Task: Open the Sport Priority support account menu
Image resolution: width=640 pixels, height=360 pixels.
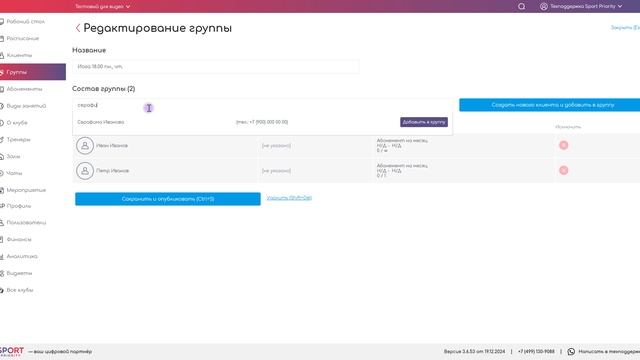Action: (581, 6)
